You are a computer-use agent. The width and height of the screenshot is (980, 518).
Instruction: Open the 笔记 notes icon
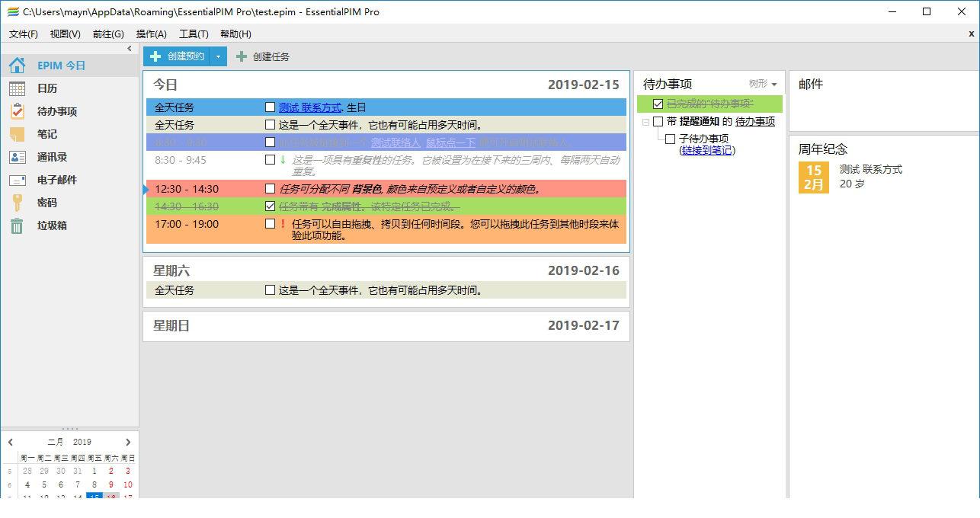point(17,134)
